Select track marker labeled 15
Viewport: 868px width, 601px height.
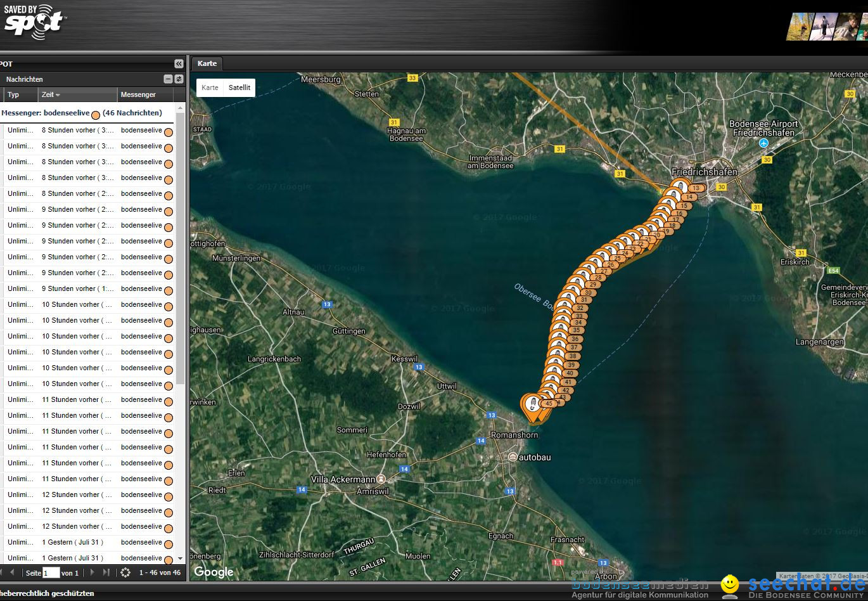pyautogui.click(x=683, y=206)
